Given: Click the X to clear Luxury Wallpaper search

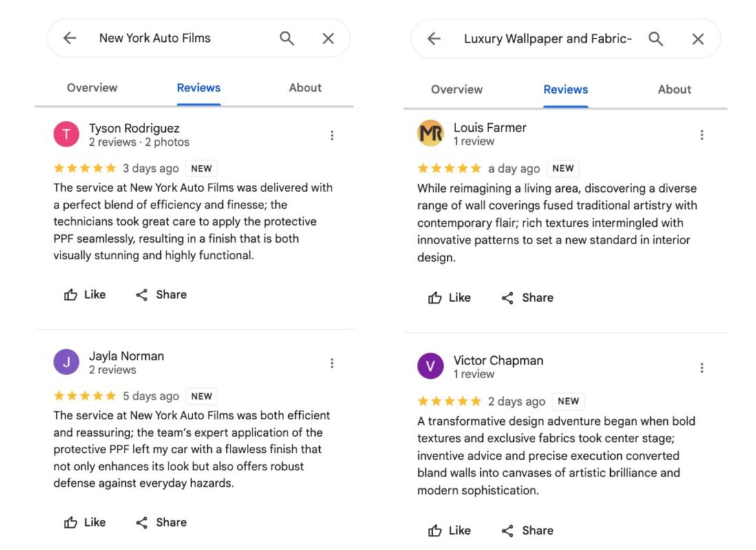Looking at the screenshot, I should pos(698,39).
